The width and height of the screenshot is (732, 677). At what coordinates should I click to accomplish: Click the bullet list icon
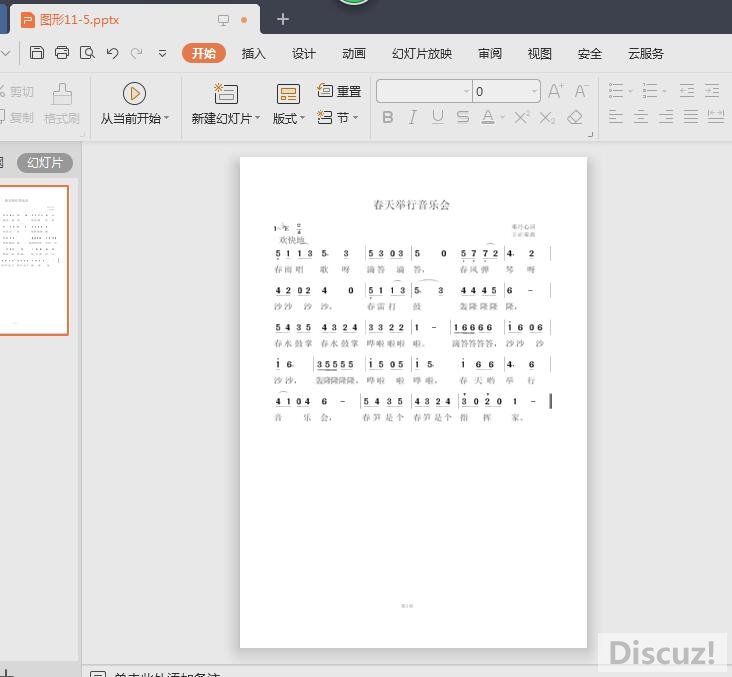pyautogui.click(x=616, y=91)
